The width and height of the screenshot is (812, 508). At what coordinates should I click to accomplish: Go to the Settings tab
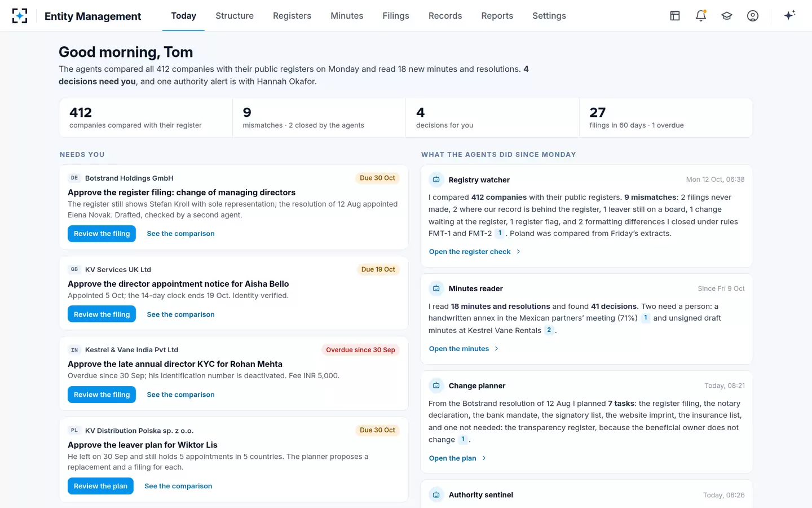[549, 16]
